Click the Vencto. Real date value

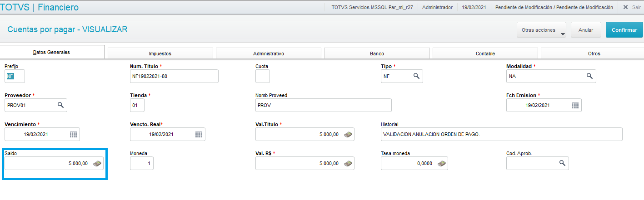tap(161, 135)
